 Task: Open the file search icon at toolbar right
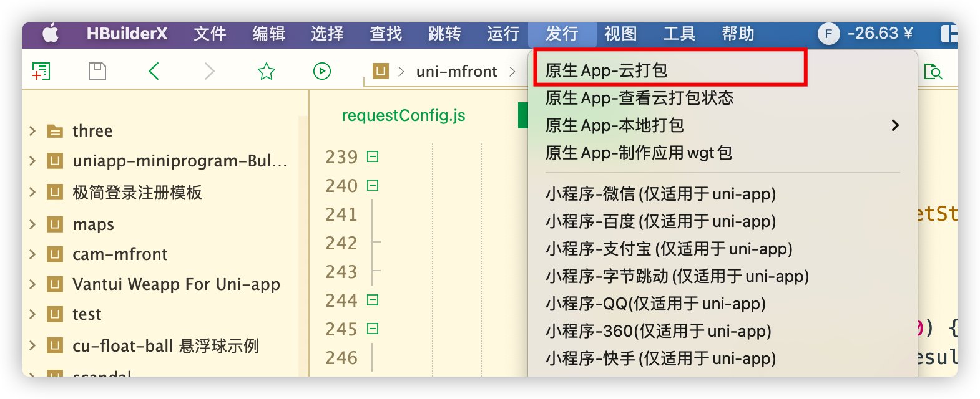tap(933, 72)
